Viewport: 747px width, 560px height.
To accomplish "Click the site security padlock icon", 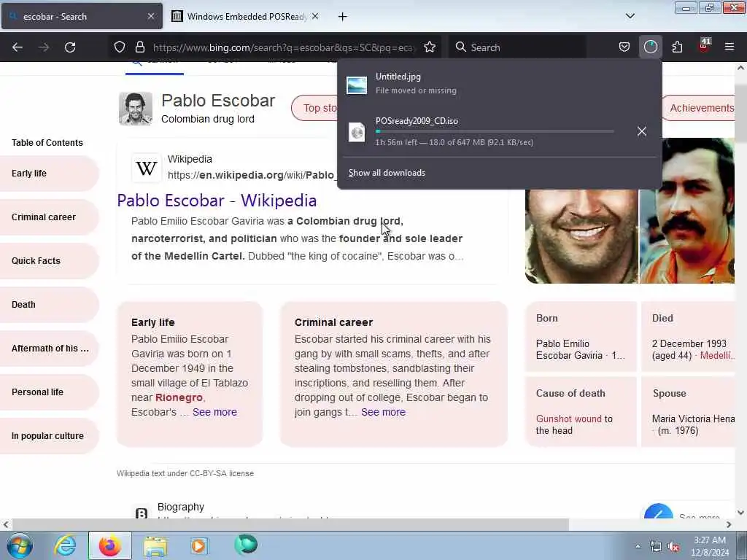I will (x=139, y=47).
